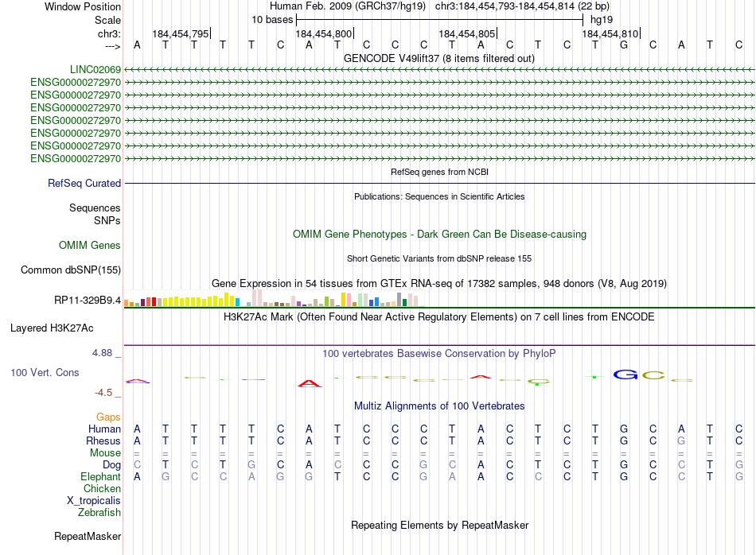Select the Scale track label
The image size is (756, 555).
107,20
